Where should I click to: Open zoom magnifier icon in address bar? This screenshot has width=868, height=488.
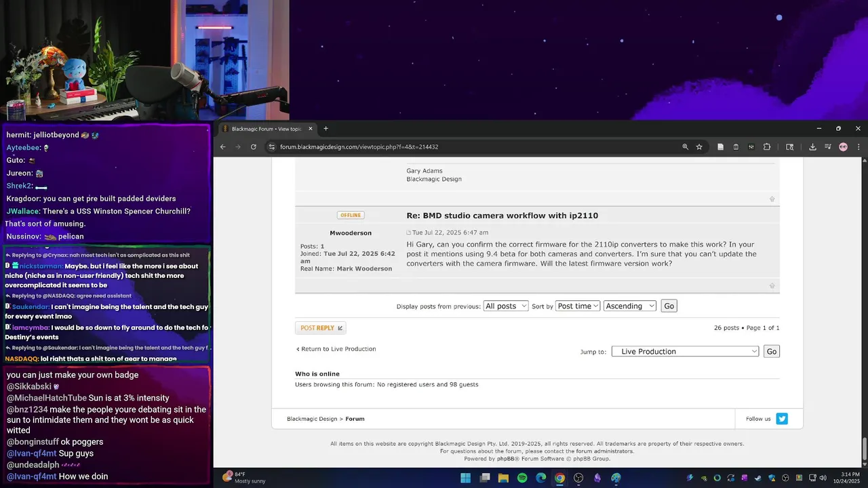pos(685,147)
